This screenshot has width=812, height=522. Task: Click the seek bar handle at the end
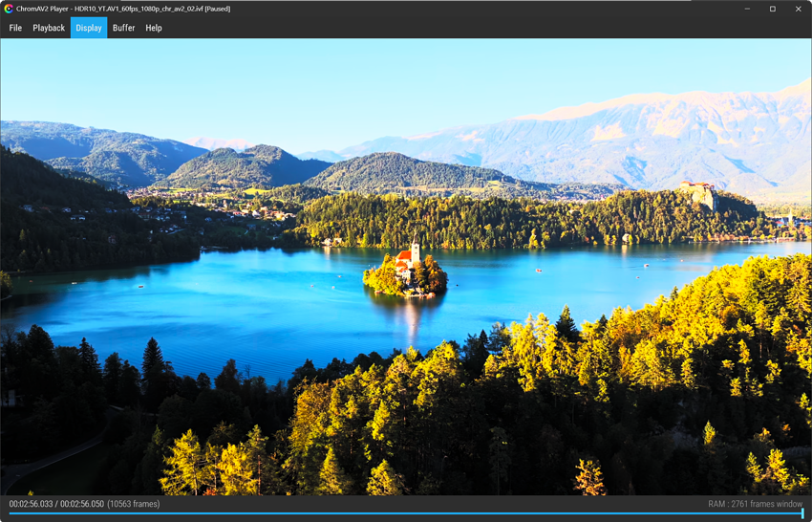pyautogui.click(x=802, y=513)
